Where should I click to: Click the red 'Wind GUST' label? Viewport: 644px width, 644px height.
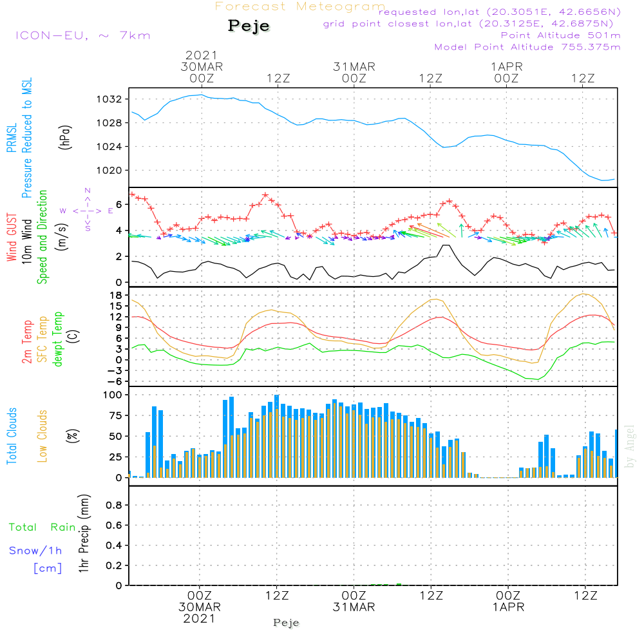(12, 237)
